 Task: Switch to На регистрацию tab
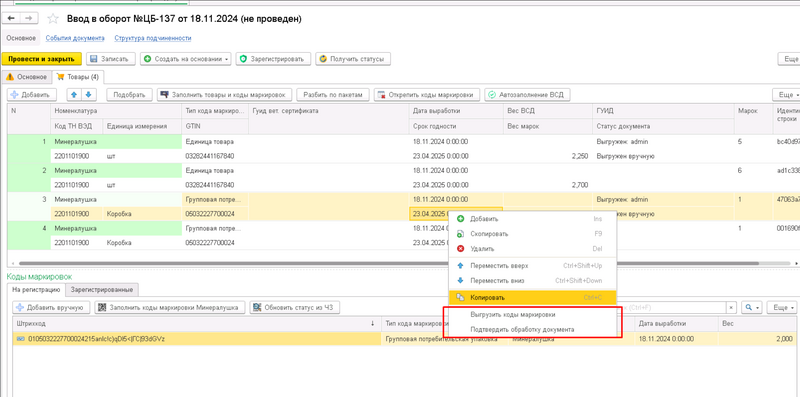point(36,290)
